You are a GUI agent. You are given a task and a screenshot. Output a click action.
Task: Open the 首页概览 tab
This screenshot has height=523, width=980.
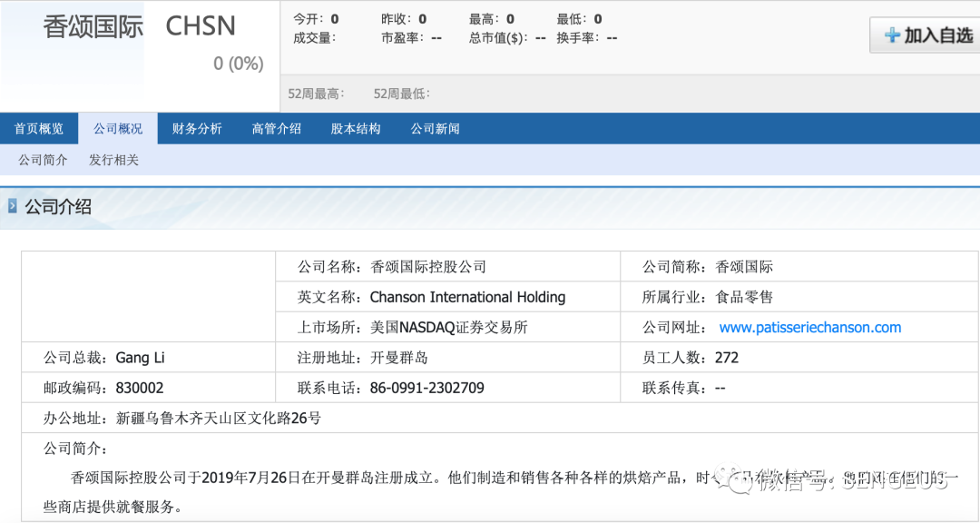click(39, 129)
